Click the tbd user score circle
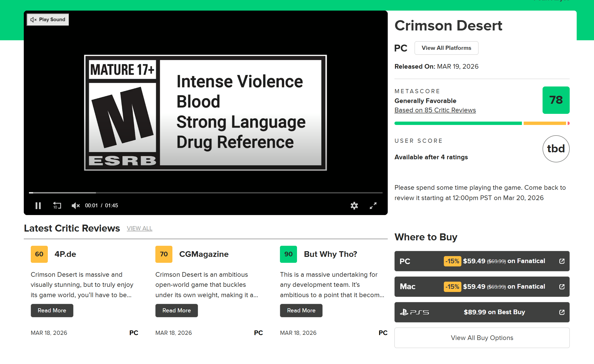Screen dimensions: 594x364 pos(556,149)
